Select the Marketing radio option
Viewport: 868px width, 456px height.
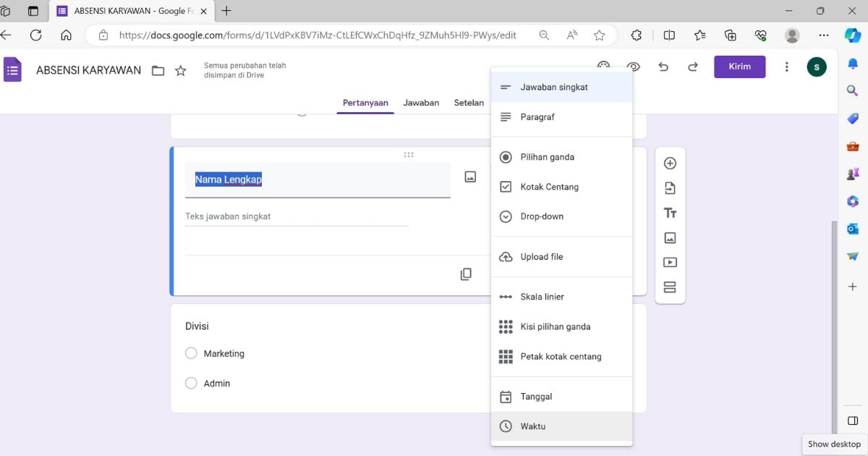[x=191, y=353]
